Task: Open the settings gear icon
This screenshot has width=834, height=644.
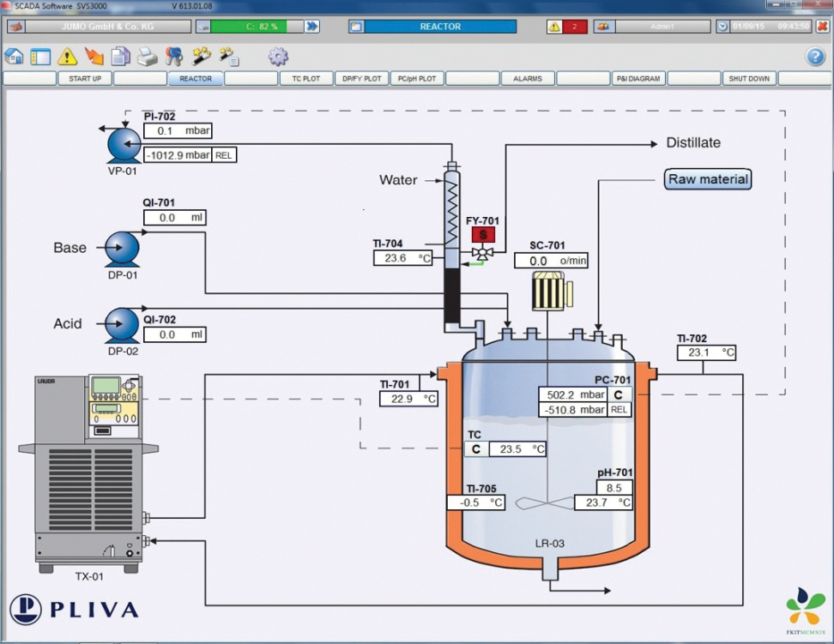Action: coord(278,55)
